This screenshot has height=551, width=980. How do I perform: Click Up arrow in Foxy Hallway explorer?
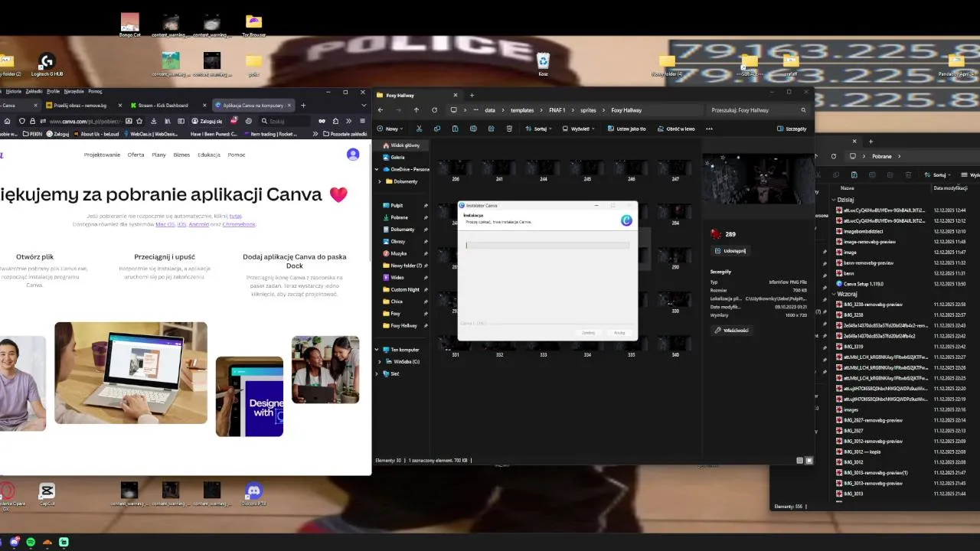(x=416, y=110)
